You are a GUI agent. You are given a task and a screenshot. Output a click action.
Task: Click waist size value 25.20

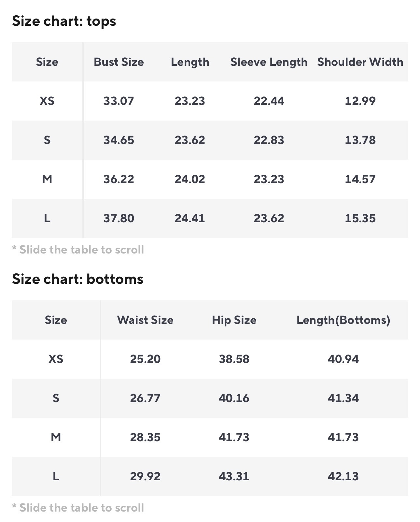click(x=145, y=359)
